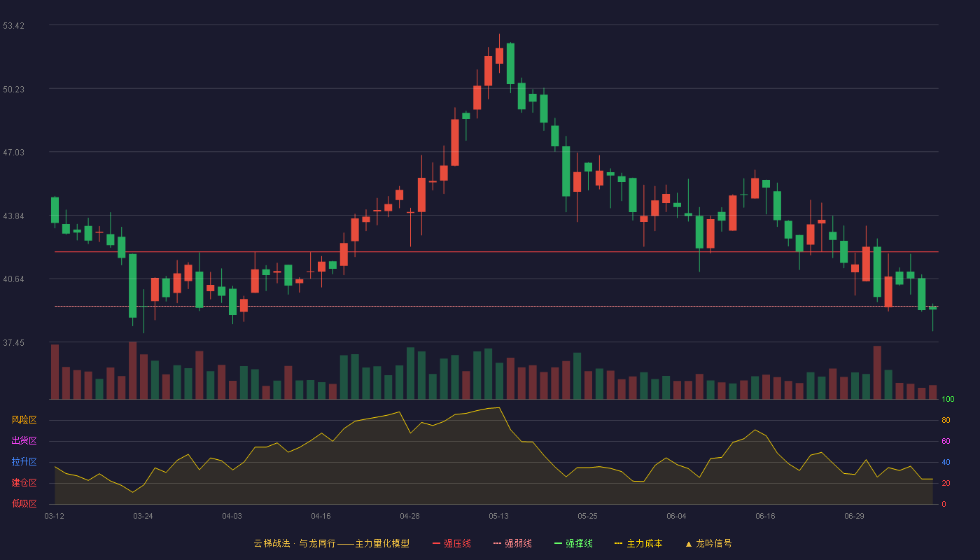The width and height of the screenshot is (980, 560).
Task: Click the 03-12 date label
Action: click(x=54, y=516)
